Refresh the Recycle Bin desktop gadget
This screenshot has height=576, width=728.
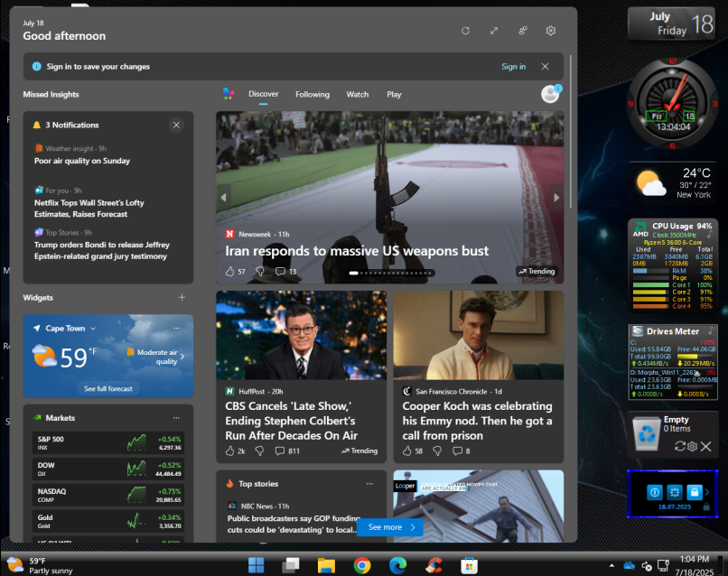coord(680,446)
